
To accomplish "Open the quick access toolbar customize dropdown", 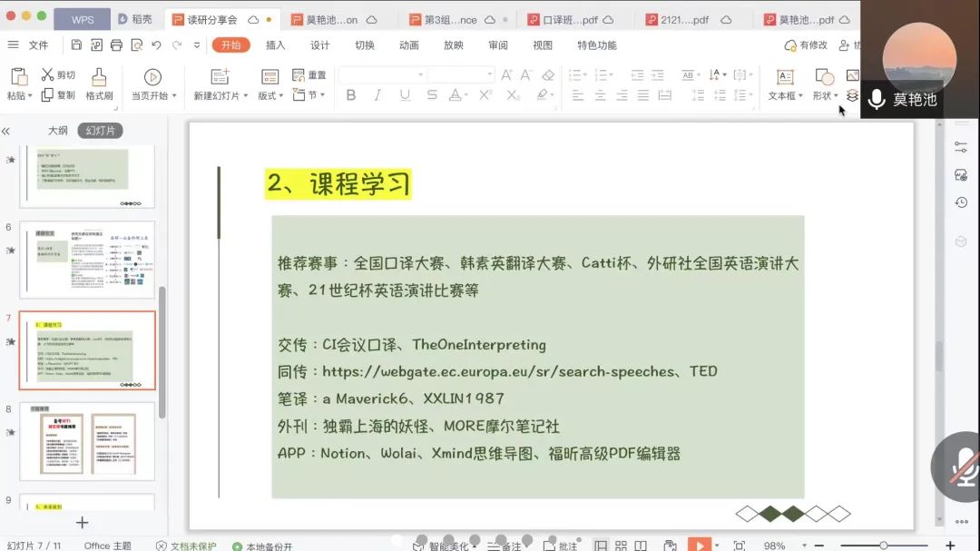I will click(x=197, y=45).
